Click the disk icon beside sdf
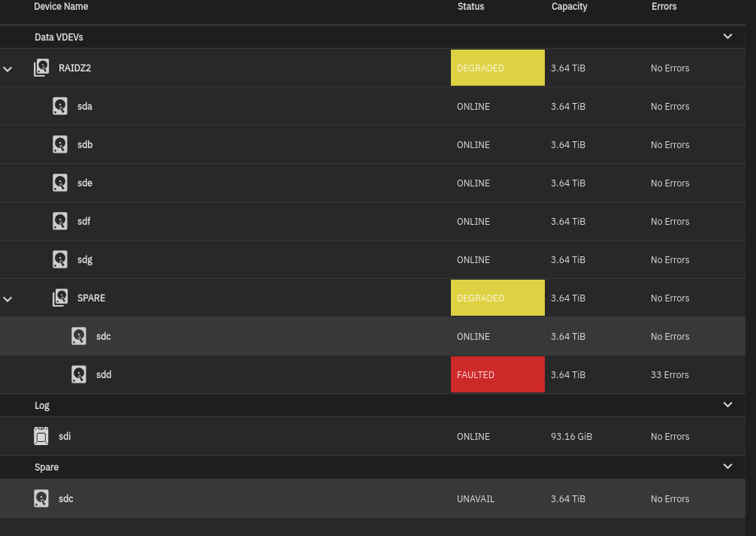Viewport: 756px width, 536px height. point(60,221)
